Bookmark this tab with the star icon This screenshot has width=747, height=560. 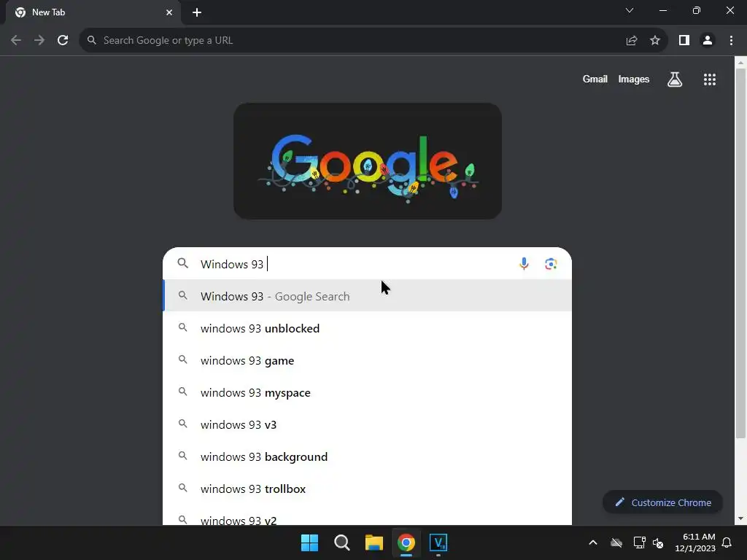(655, 41)
